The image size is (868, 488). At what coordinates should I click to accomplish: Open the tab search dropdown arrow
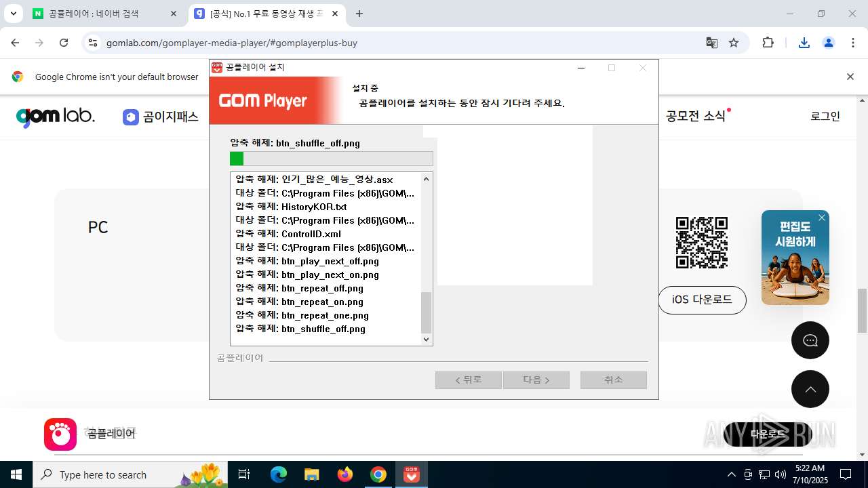(13, 14)
